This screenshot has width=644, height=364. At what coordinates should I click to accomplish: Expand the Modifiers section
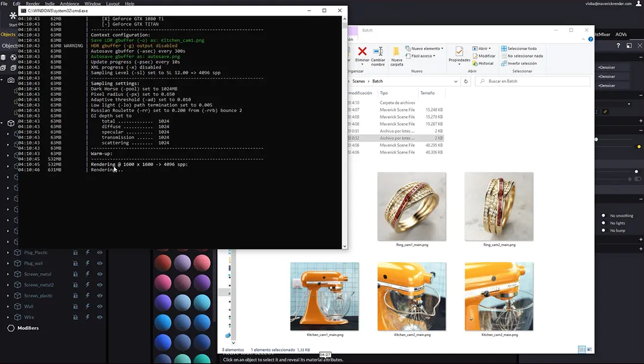27,328
